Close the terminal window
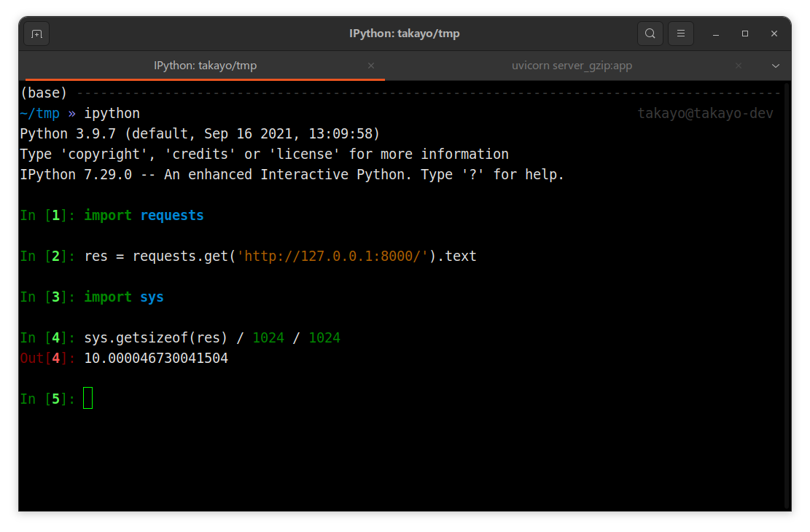The height and width of the screenshot is (532, 810). [774, 34]
